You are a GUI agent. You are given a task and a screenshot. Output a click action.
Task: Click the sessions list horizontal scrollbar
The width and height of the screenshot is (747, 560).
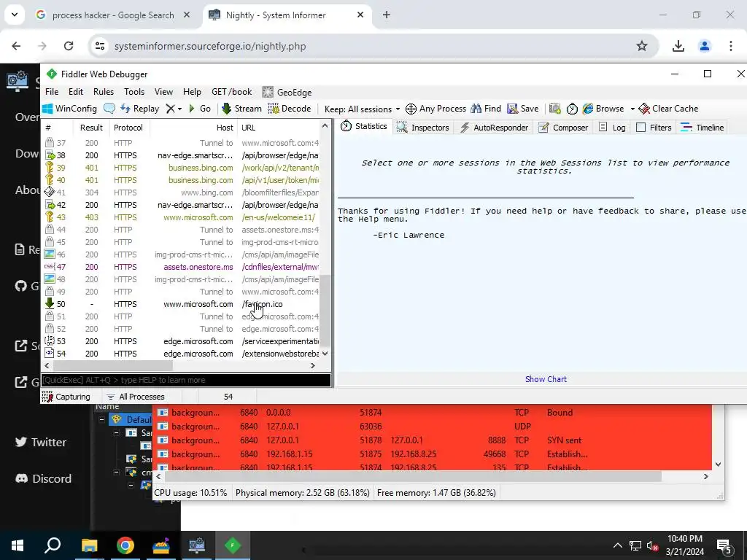(113, 366)
